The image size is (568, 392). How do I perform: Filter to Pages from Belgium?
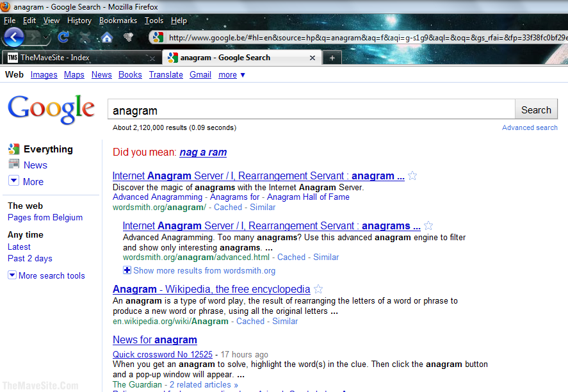45,217
